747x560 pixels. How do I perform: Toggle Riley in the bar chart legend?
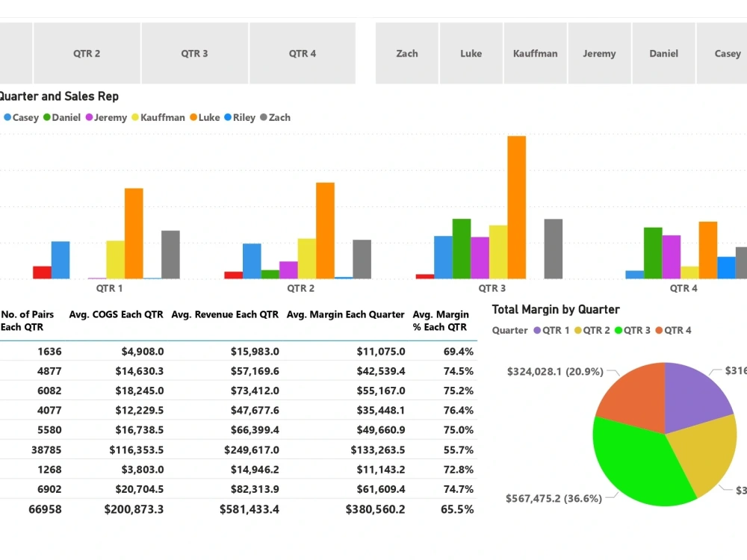tap(237, 117)
